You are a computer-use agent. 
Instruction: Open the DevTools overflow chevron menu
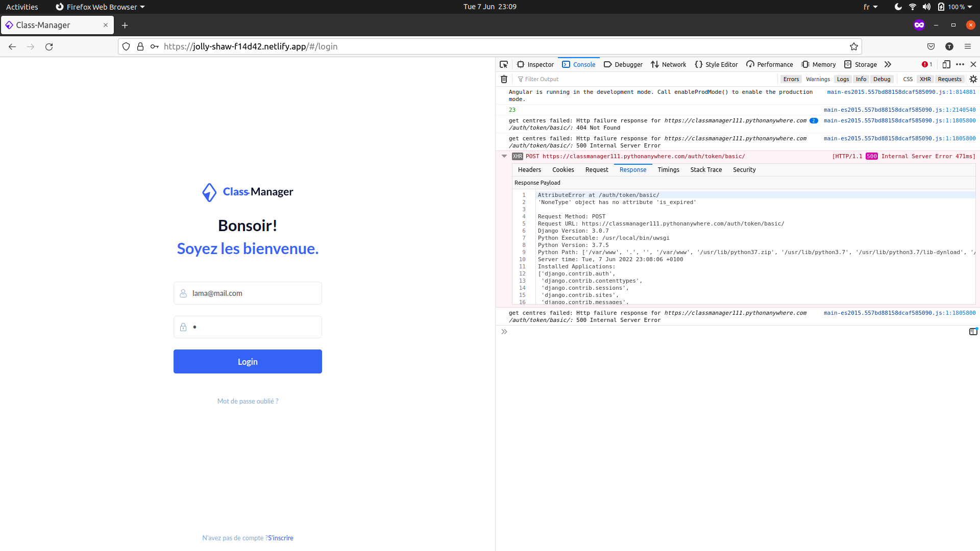click(x=888, y=64)
